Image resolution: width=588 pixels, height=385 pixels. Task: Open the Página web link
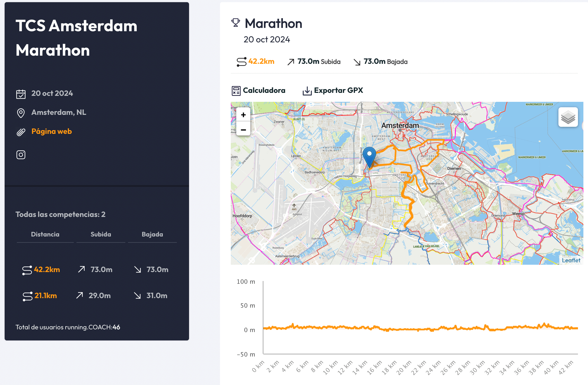click(x=52, y=131)
